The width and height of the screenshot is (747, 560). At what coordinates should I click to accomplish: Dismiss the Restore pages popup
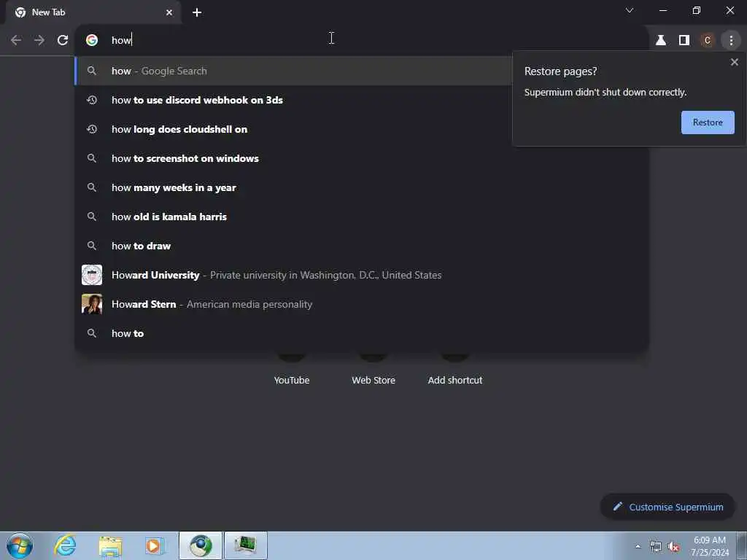coord(734,62)
